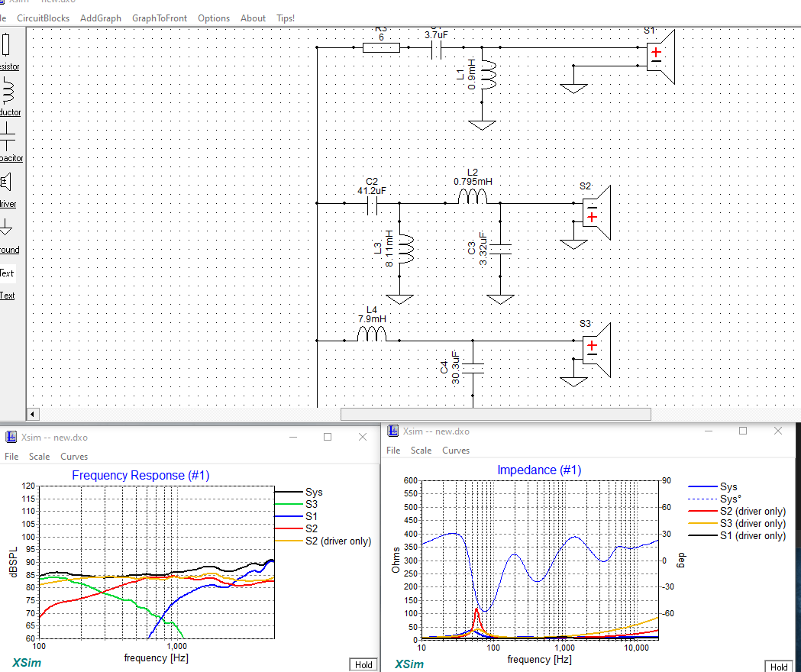Image resolution: width=801 pixels, height=672 pixels.
Task: Open File menu in Frequency Response window
Action: pos(11,457)
